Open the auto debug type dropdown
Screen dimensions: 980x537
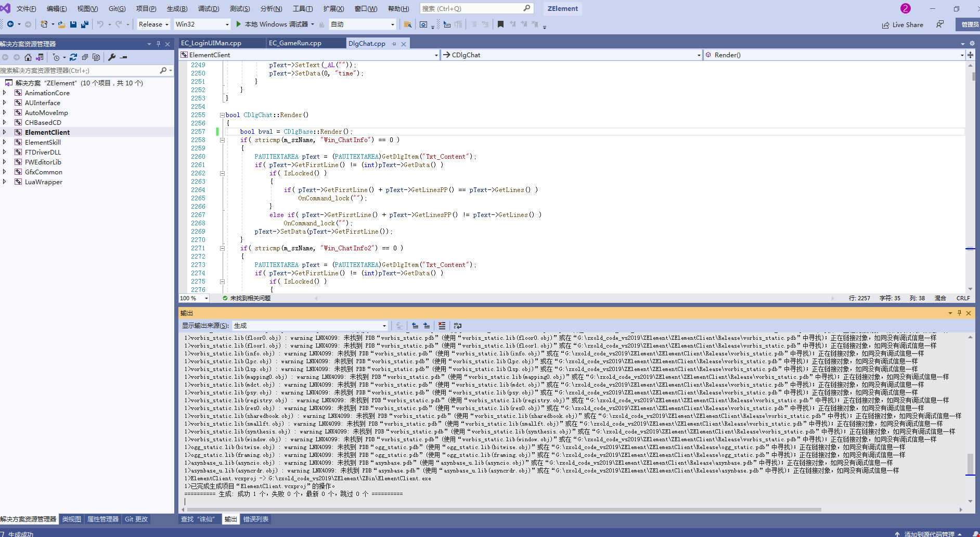tap(363, 24)
